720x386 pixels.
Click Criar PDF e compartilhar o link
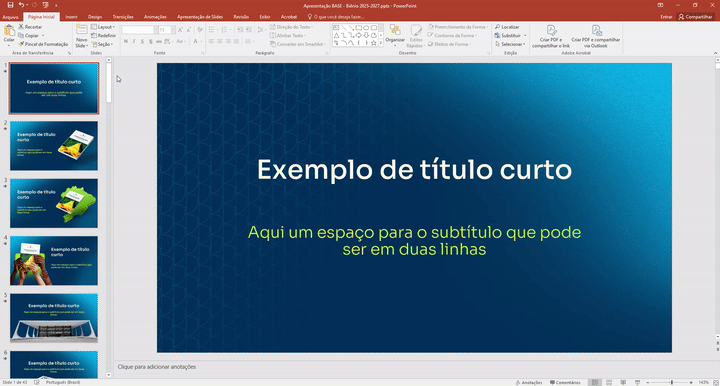tap(551, 36)
